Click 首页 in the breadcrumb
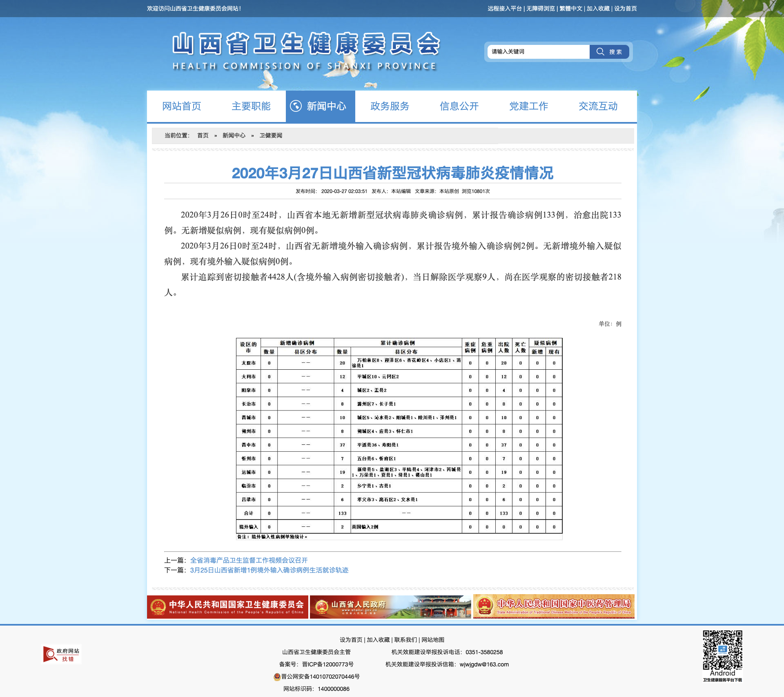Viewport: 784px width, 697px height. coord(203,135)
